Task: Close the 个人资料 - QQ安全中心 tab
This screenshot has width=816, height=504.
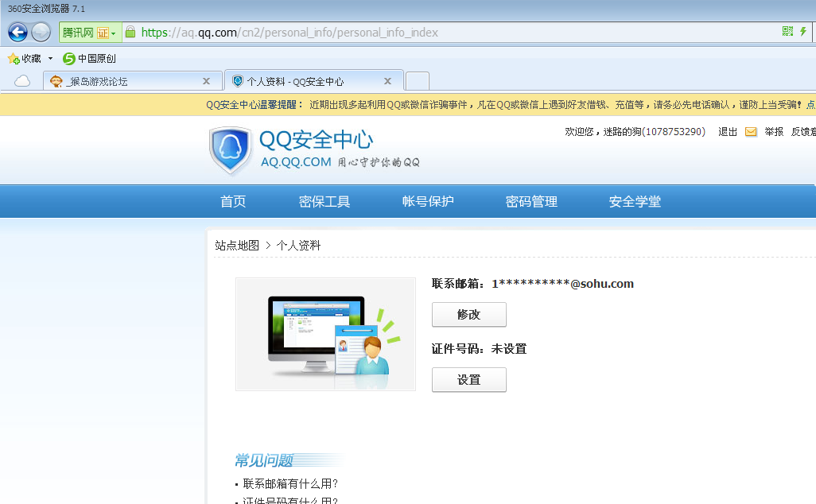Action: tap(387, 81)
